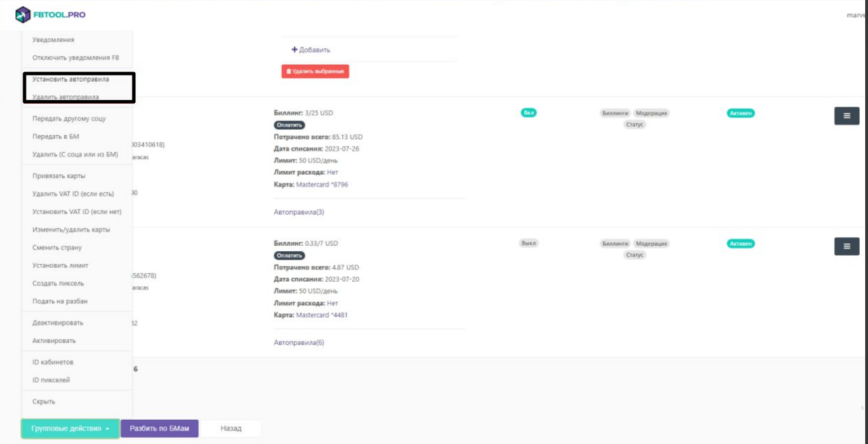Viewport: 868px width, 444px height.
Task: Select 'Уведомления' in the group menu
Action: click(54, 40)
